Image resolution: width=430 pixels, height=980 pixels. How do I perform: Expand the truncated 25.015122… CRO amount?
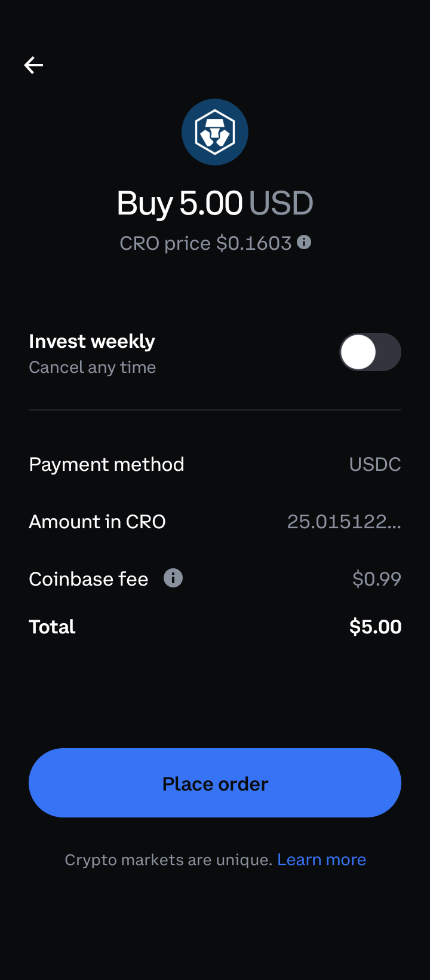344,522
